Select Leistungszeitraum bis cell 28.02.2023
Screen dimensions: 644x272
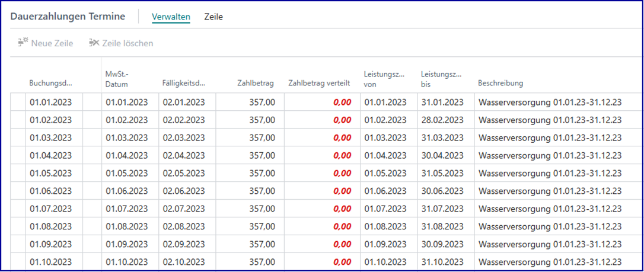pos(442,120)
